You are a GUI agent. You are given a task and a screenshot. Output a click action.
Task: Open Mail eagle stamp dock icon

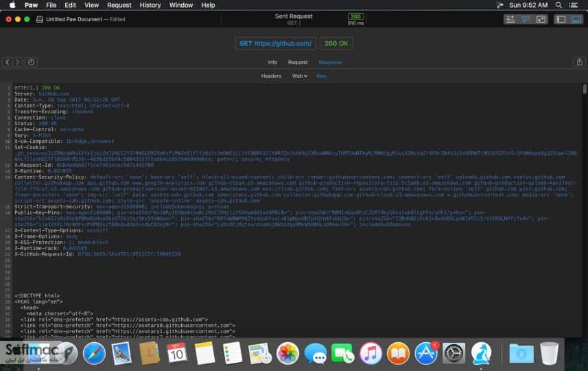121,353
